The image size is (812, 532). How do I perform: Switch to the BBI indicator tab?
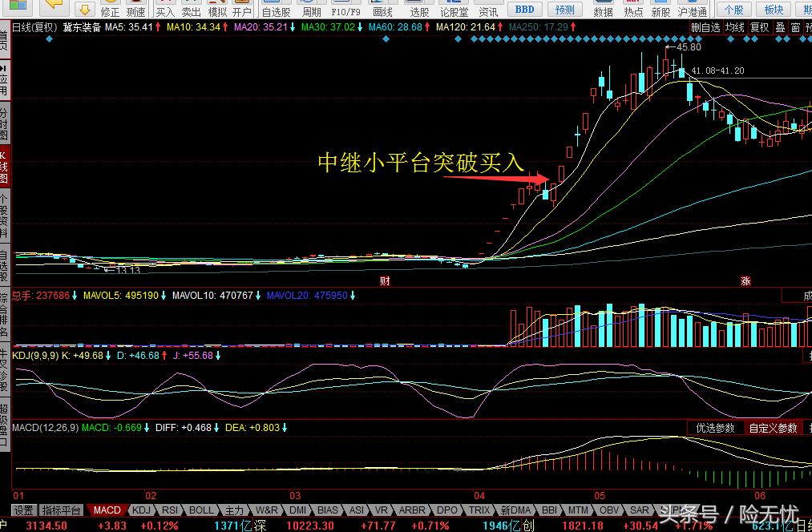[x=549, y=510]
